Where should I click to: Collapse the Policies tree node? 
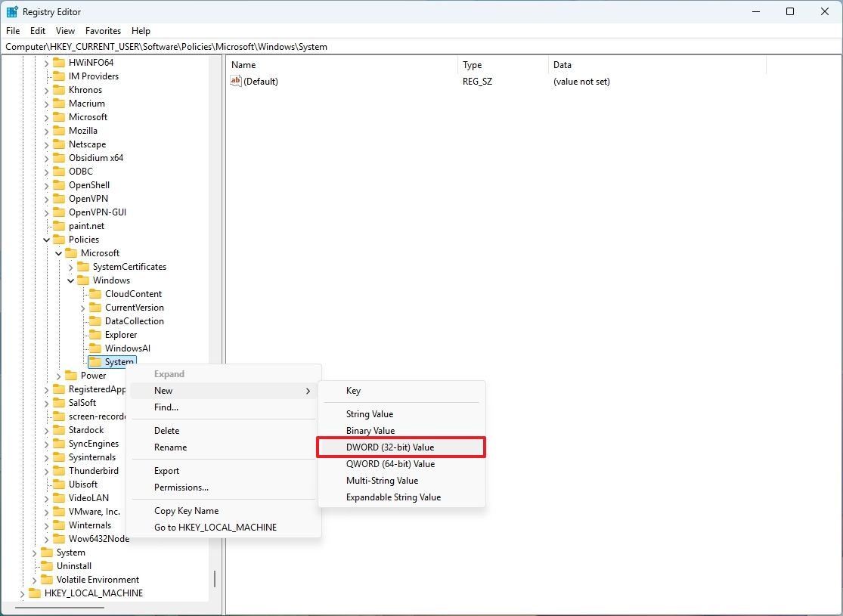[45, 239]
